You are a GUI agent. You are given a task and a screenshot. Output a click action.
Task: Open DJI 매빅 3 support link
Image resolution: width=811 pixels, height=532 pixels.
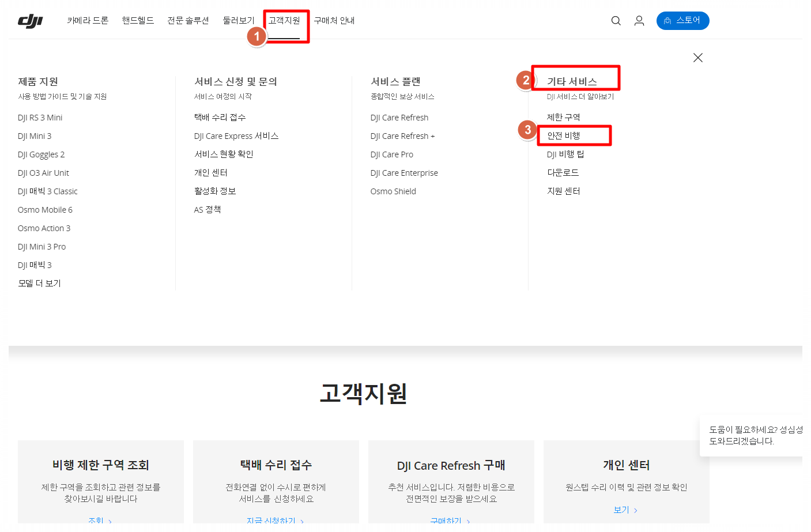[35, 265]
